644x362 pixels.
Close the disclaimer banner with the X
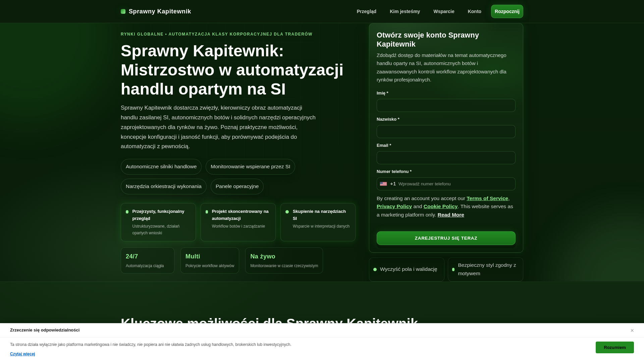coord(632,330)
